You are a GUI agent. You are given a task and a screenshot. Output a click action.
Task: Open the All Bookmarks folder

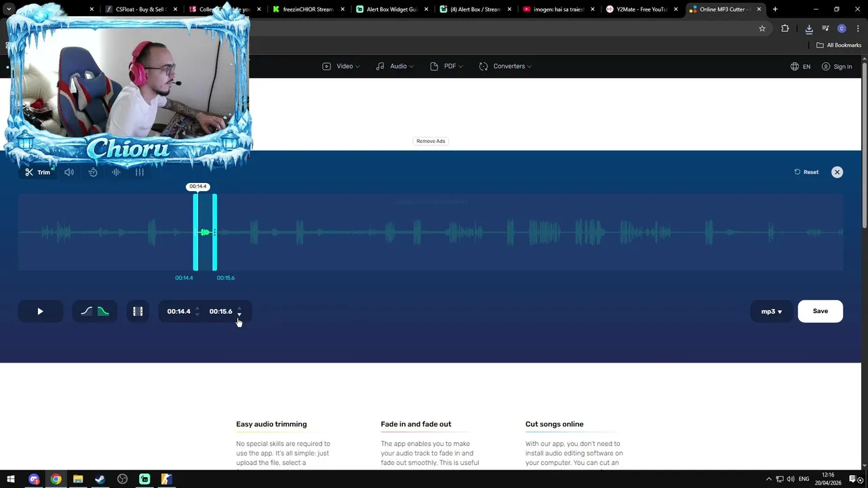[838, 45]
